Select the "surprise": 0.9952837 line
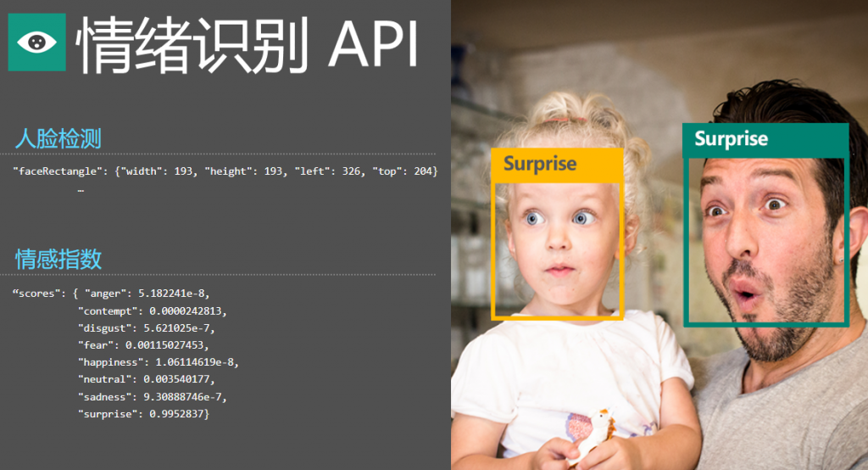The height and width of the screenshot is (470, 868). [x=142, y=413]
